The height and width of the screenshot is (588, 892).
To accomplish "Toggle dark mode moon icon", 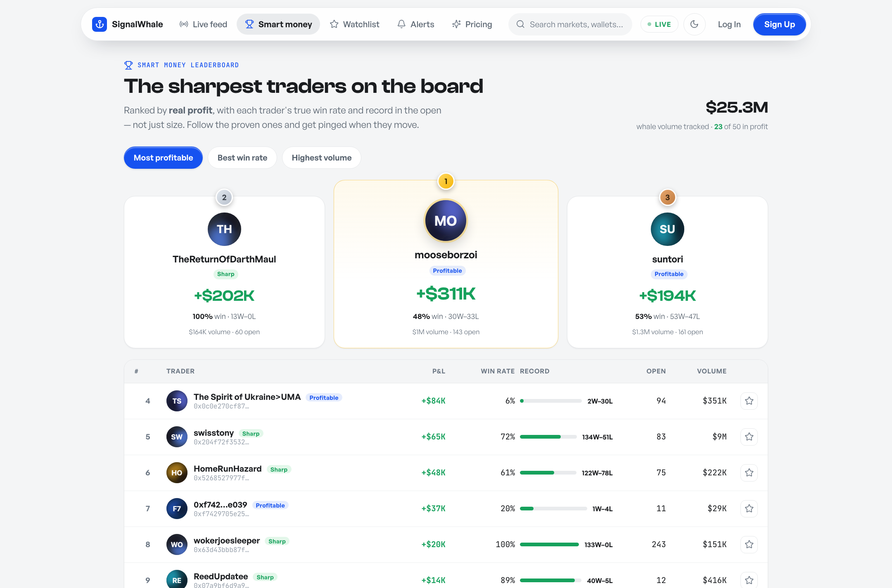I will point(694,24).
